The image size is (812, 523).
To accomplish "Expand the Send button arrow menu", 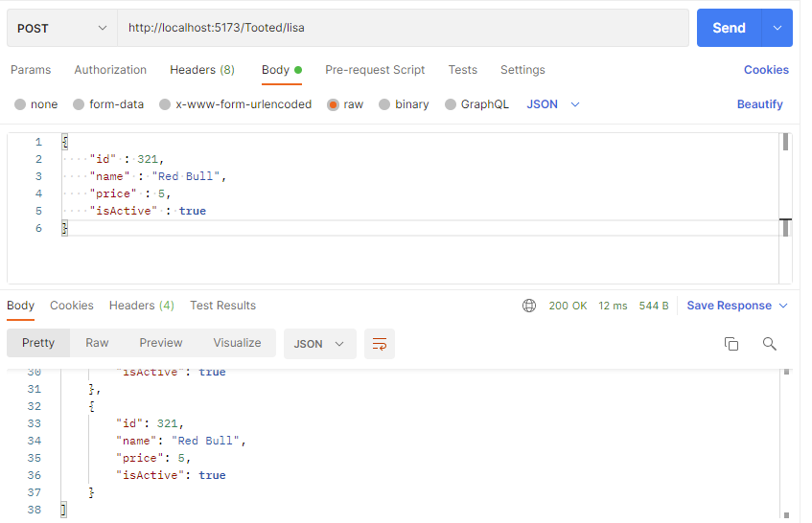I will tap(777, 28).
